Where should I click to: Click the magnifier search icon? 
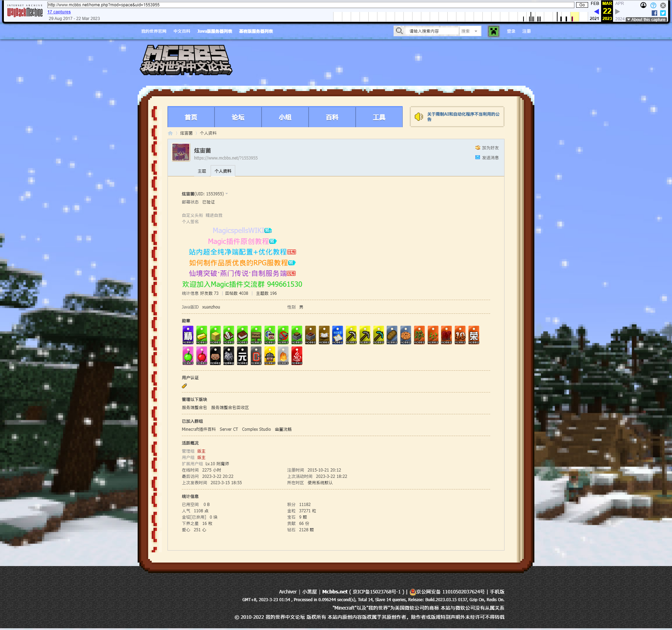click(x=399, y=31)
